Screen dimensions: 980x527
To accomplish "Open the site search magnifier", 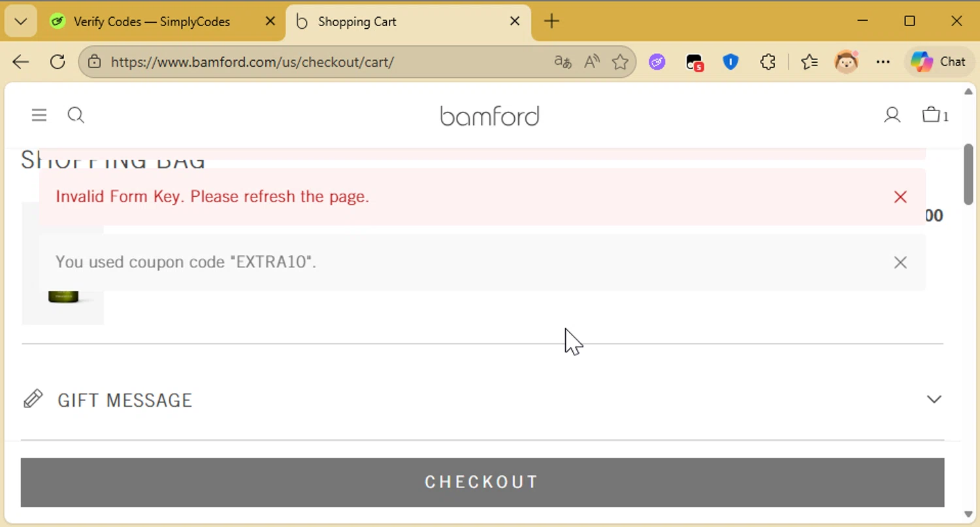I will (x=76, y=116).
